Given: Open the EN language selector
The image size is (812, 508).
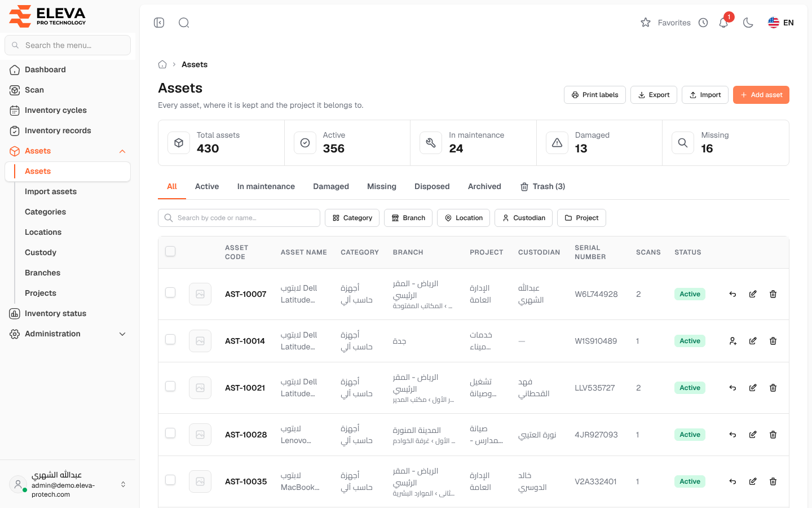Looking at the screenshot, I should (781, 23).
